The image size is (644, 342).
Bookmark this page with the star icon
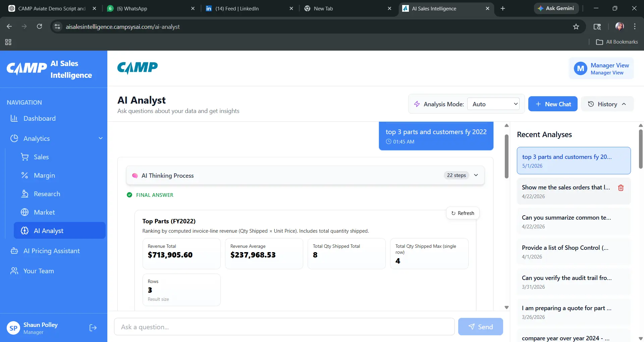[x=576, y=26]
